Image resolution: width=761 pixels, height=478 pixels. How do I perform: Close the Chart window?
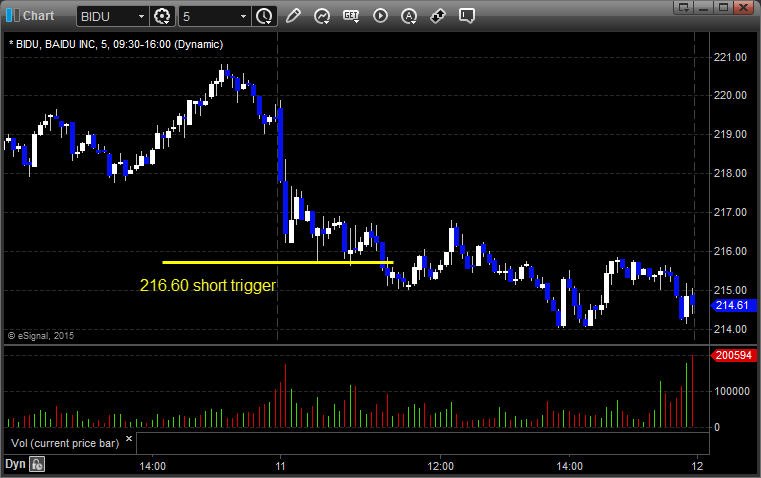point(744,7)
